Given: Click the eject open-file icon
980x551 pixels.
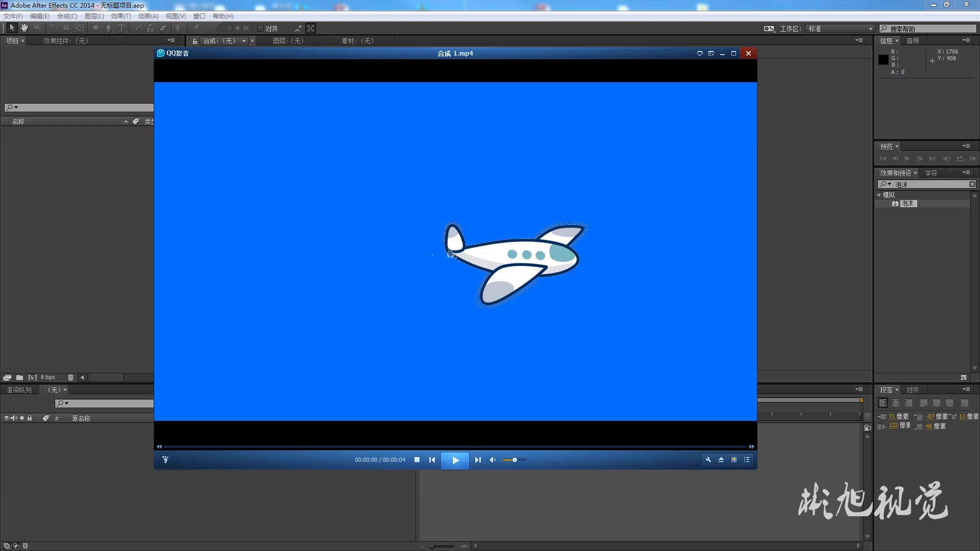Looking at the screenshot, I should pyautogui.click(x=721, y=460).
